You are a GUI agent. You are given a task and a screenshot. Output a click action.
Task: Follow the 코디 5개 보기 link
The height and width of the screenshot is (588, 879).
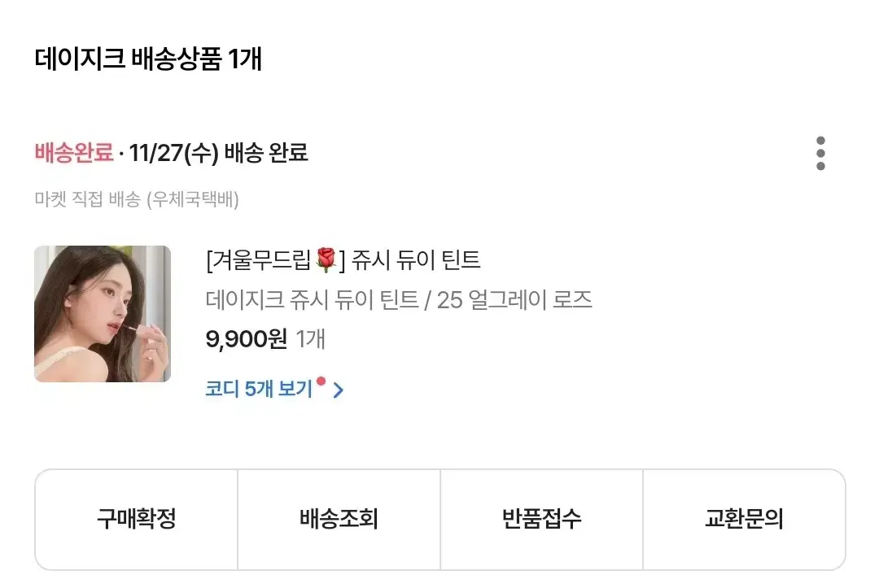259,389
